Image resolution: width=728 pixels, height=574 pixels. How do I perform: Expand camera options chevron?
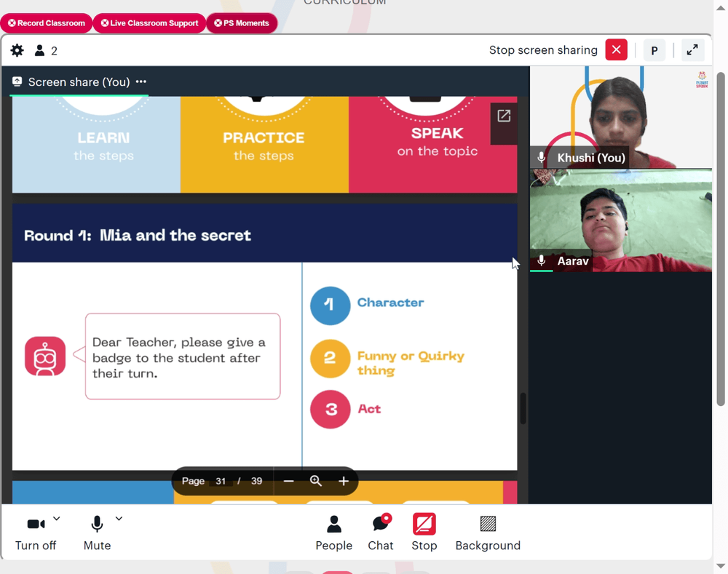tap(57, 518)
